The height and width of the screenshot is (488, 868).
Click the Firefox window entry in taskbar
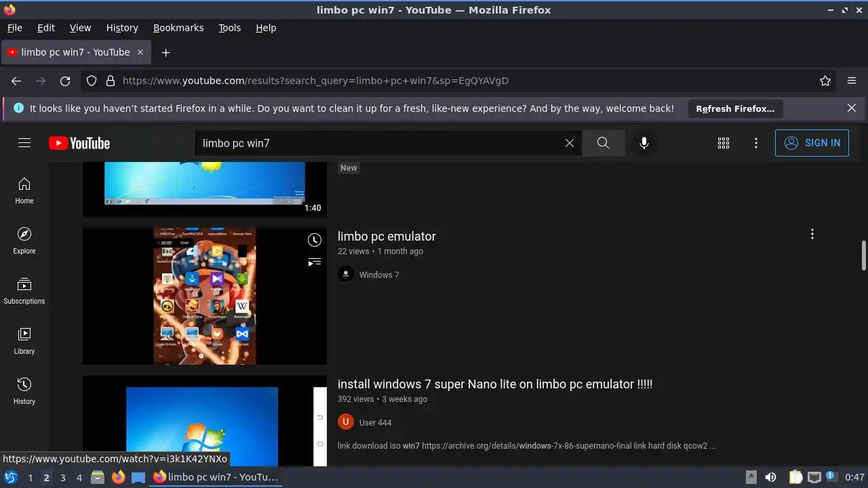click(215, 477)
